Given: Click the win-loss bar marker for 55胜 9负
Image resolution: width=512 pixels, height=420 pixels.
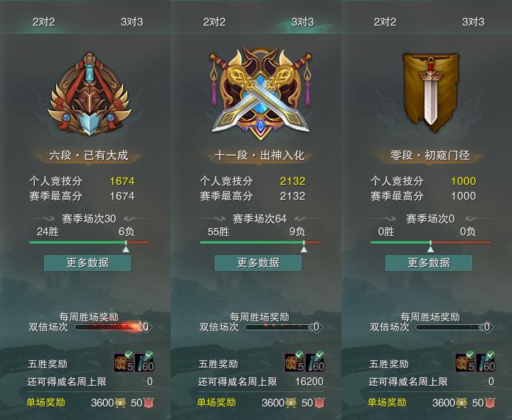Looking at the screenshot, I should tap(304, 247).
